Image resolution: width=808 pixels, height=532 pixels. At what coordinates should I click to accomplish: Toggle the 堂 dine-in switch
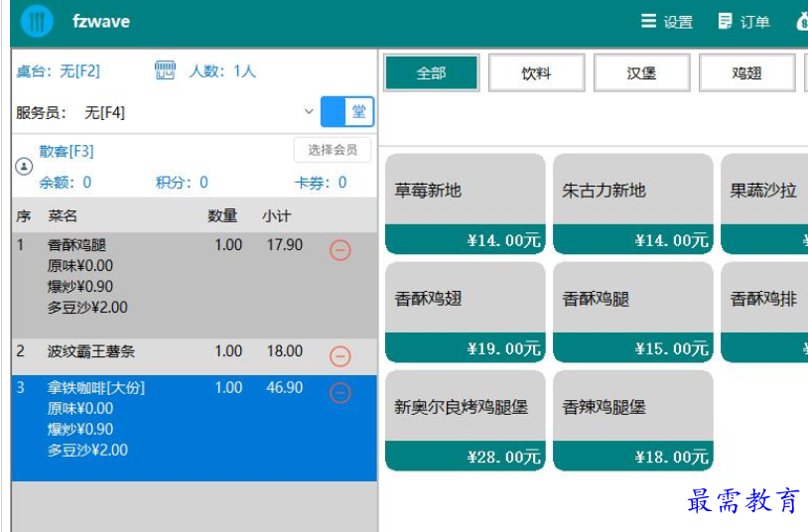pyautogui.click(x=346, y=112)
